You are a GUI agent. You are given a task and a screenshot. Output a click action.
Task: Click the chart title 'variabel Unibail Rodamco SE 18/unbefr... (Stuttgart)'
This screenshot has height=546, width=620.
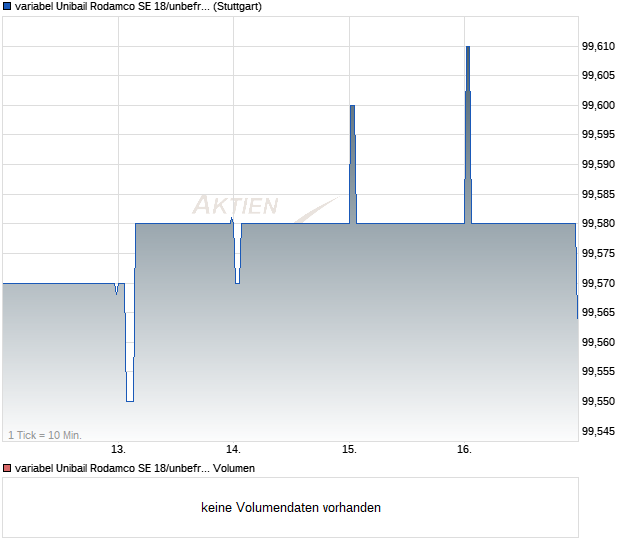tap(138, 7)
